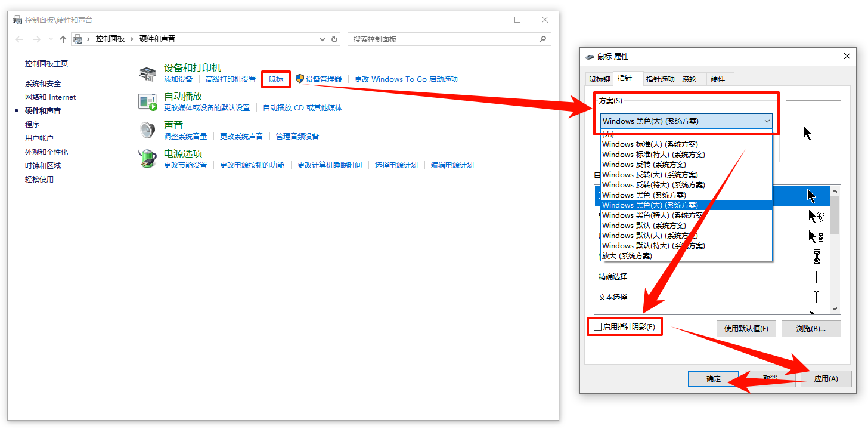
Task: Refresh the Control Panel address bar
Action: (x=334, y=39)
